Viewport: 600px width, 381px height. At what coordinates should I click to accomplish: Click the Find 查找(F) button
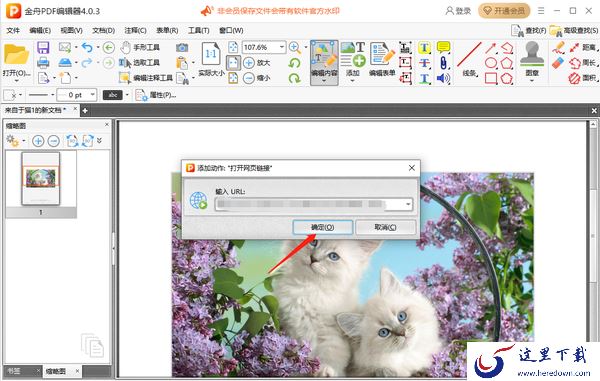(x=529, y=30)
